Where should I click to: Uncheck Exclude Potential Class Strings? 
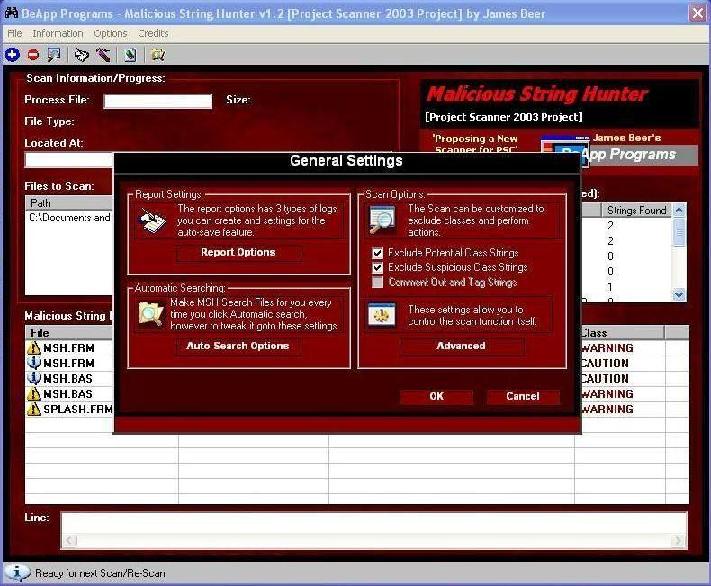coord(378,253)
